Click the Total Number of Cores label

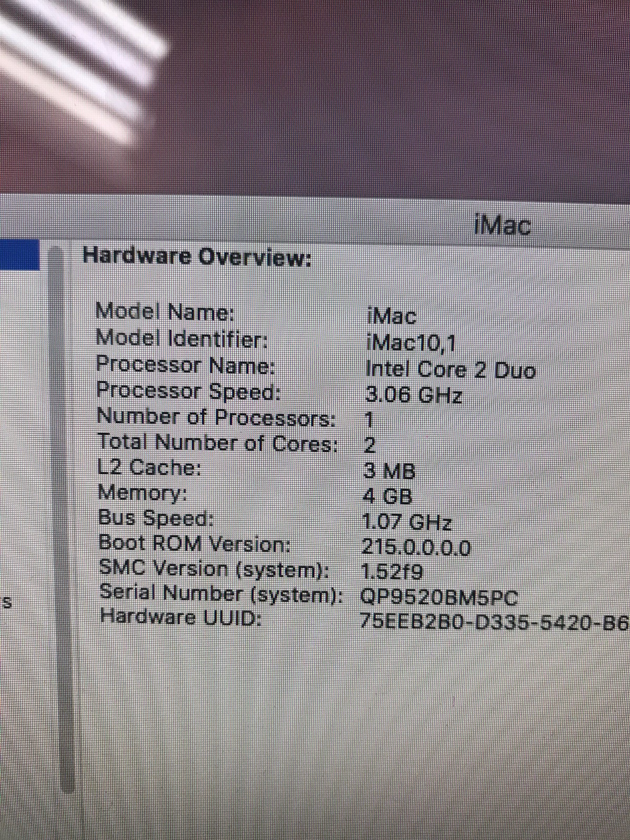point(218,443)
